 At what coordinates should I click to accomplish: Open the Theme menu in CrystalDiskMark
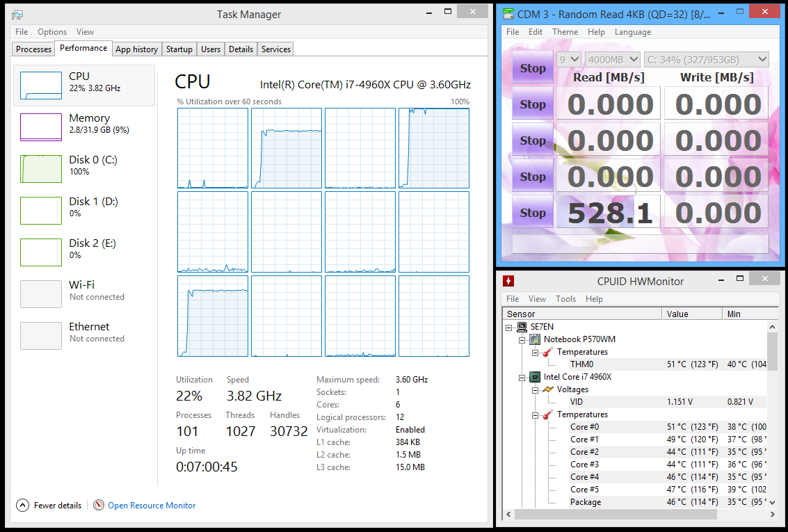point(565,32)
